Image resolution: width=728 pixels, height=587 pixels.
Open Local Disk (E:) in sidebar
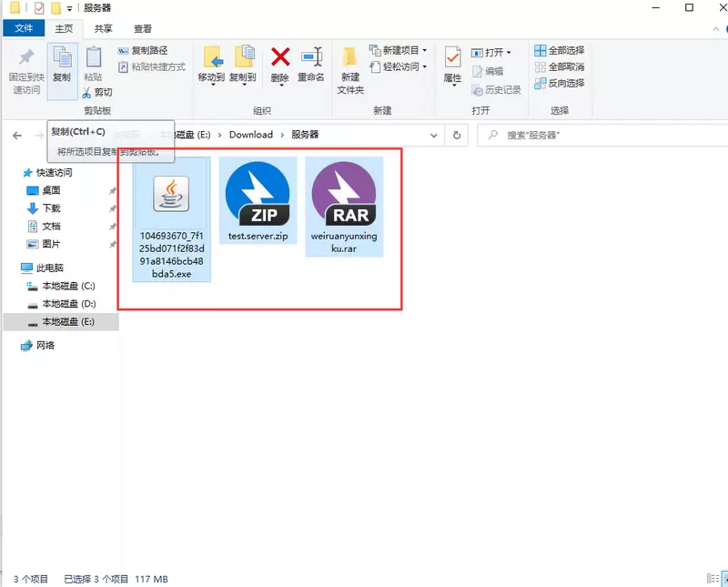pos(61,322)
